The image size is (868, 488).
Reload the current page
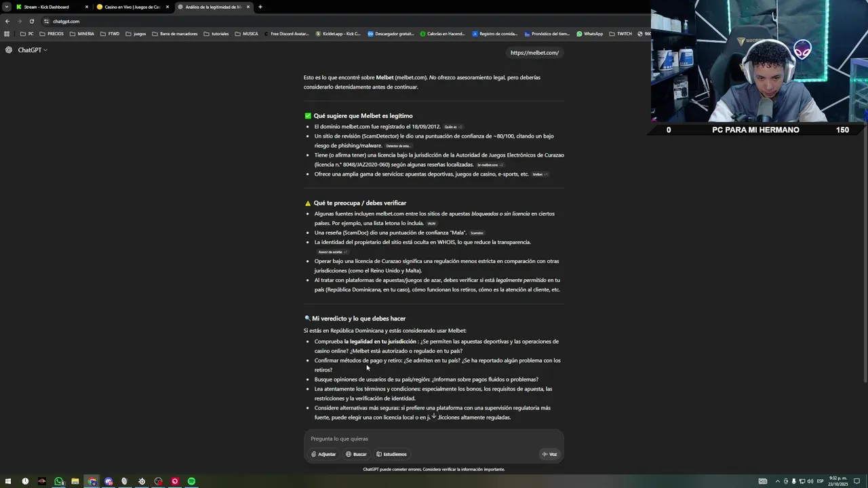point(32,21)
